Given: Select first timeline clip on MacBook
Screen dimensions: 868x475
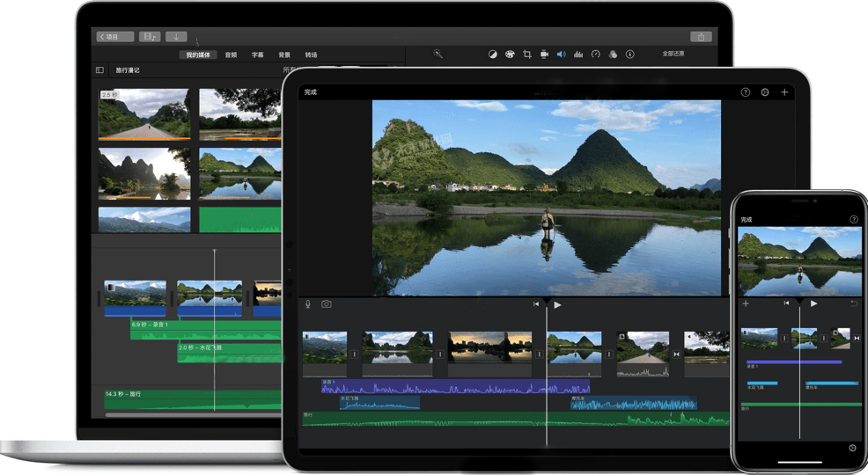Looking at the screenshot, I should 135,298.
